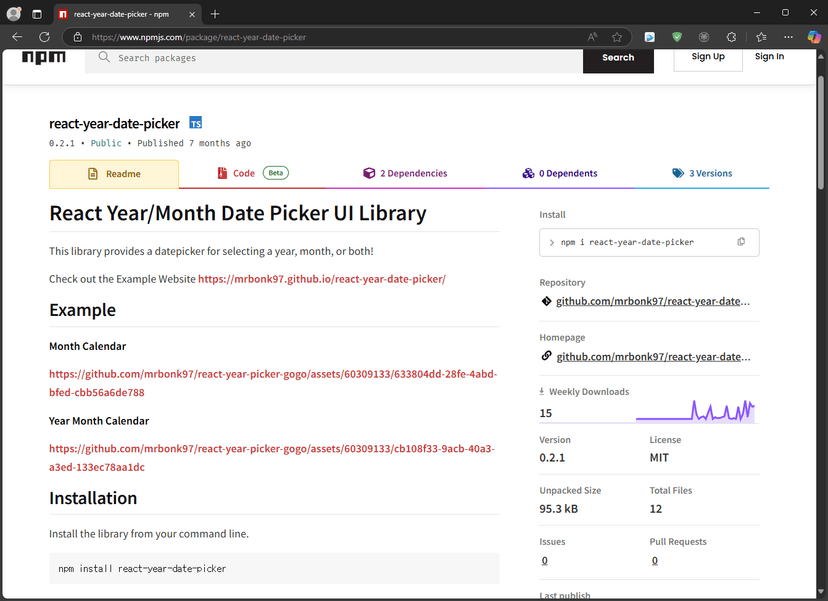Switch to the Code tab
Image resolution: width=828 pixels, height=601 pixels.
coord(252,173)
